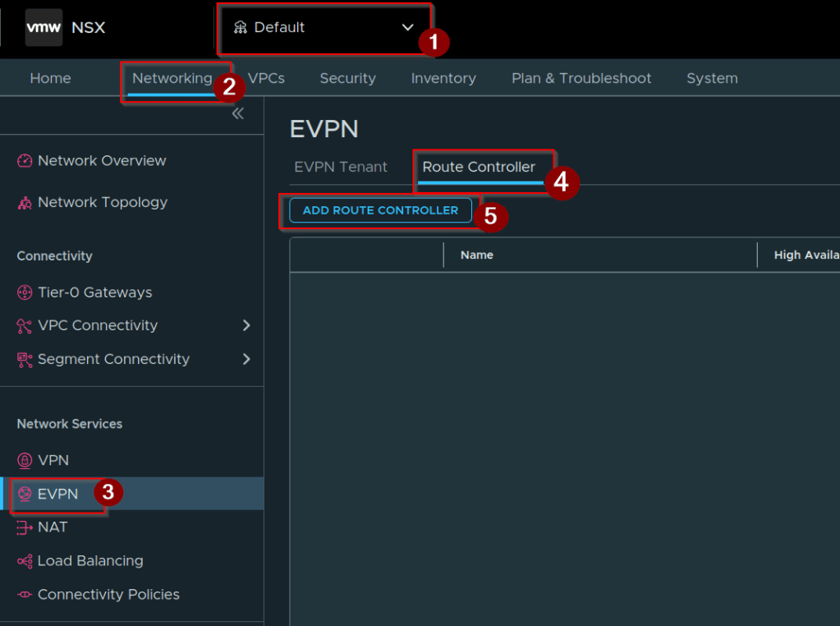Click ADD ROUTE CONTROLLER button
Screen dimensions: 840x626
tap(380, 210)
